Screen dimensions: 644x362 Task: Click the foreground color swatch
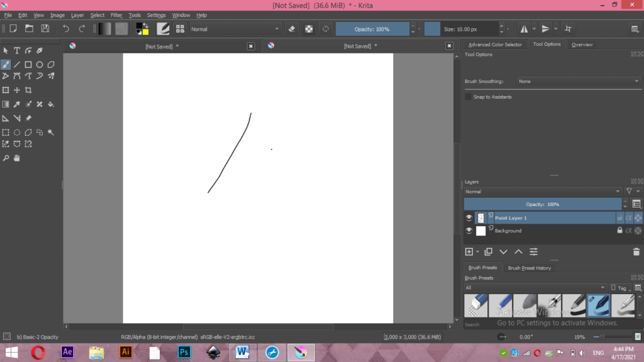(x=139, y=26)
